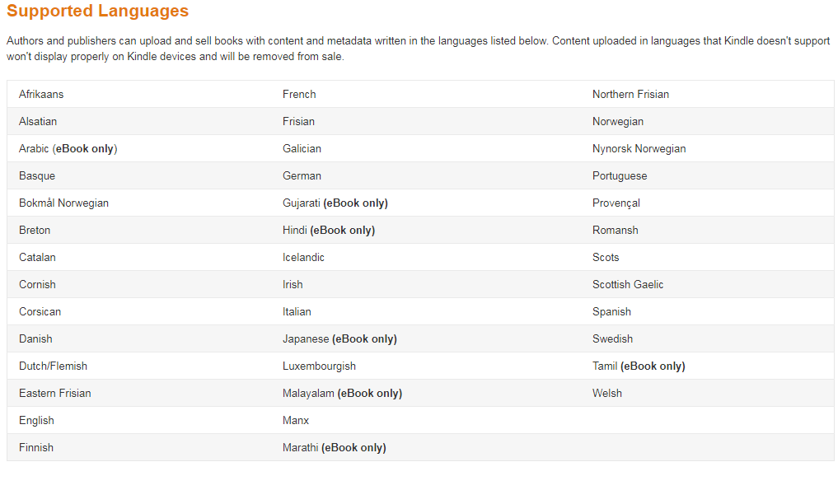The image size is (838, 504).
Task: Select the Finnish table cell
Action: (x=36, y=447)
